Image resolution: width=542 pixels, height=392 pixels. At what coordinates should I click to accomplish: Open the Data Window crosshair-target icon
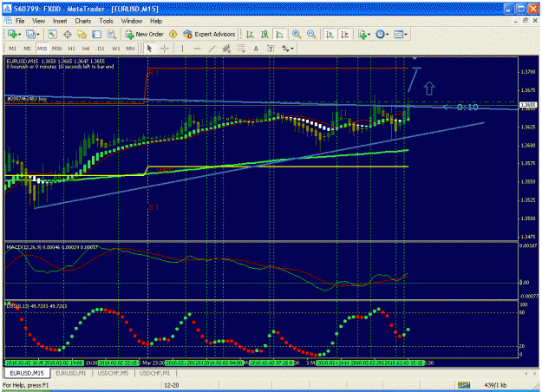(x=67, y=34)
